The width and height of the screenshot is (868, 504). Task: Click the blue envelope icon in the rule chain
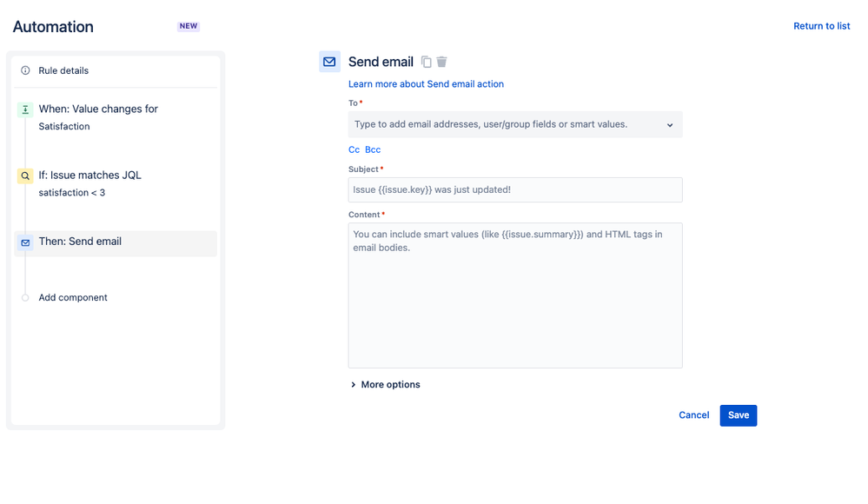click(25, 242)
